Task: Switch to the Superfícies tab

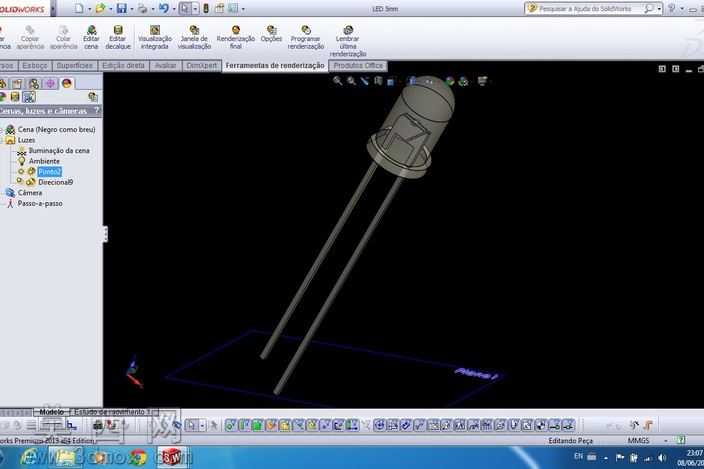Action: click(x=75, y=66)
